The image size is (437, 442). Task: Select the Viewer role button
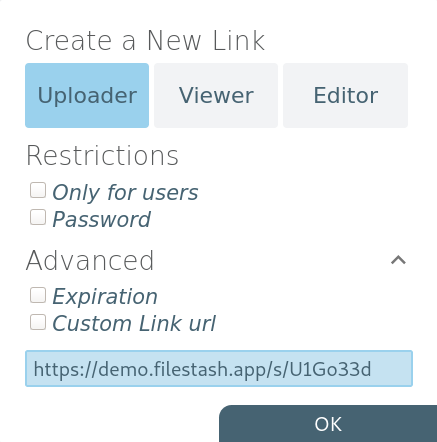(x=216, y=95)
